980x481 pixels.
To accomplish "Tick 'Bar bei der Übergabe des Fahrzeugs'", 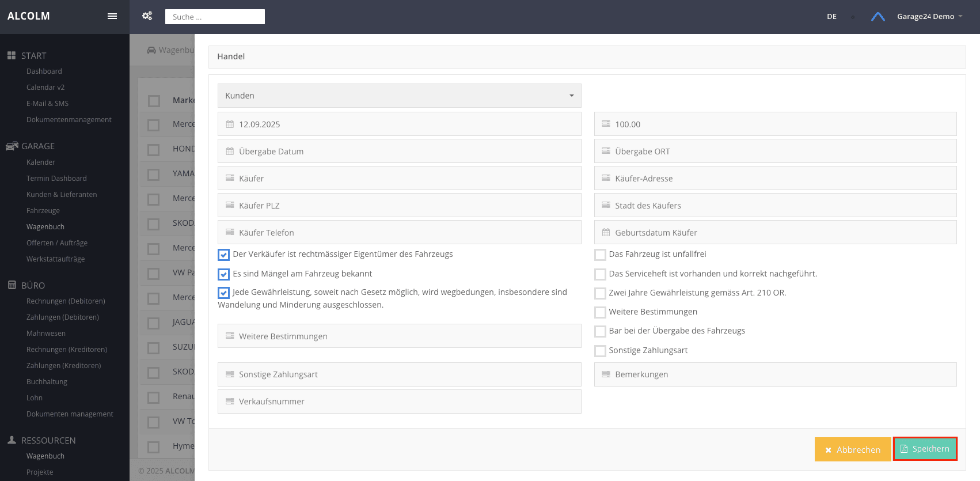I will point(600,331).
